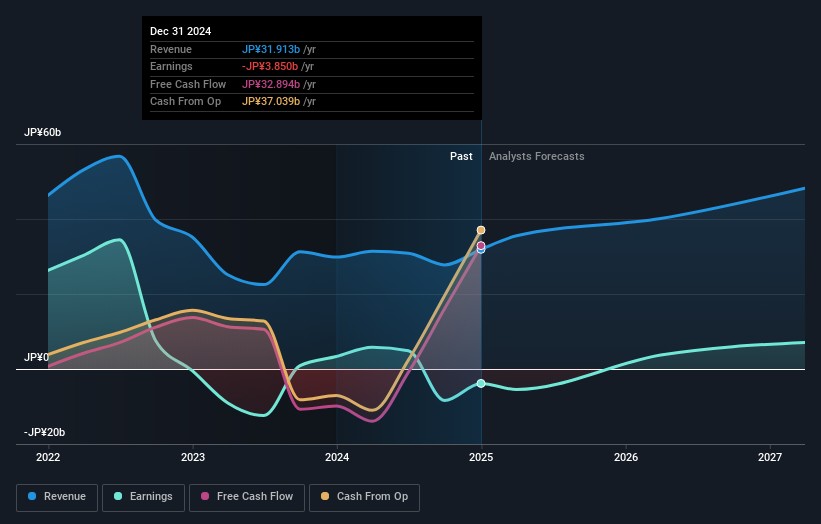Click the Earnings row label in tooltip

point(171,66)
